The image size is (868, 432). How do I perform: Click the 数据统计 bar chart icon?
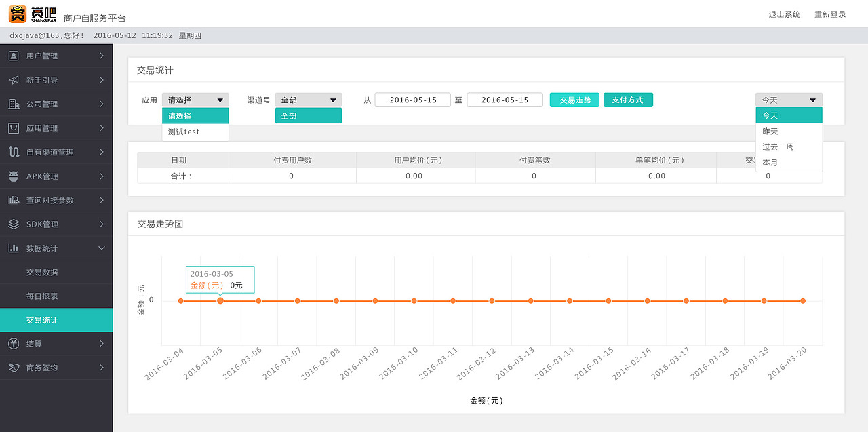(x=14, y=248)
